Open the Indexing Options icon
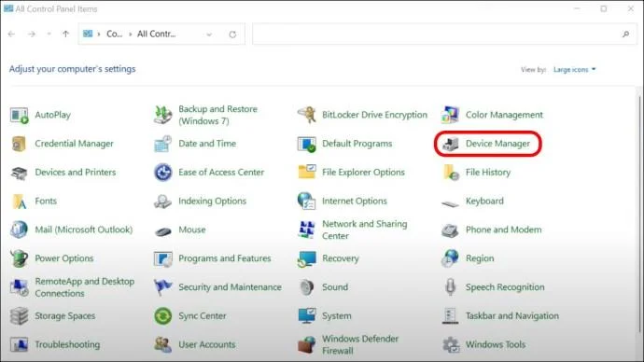Viewport: 644px width, 362px height. pyautogui.click(x=163, y=202)
